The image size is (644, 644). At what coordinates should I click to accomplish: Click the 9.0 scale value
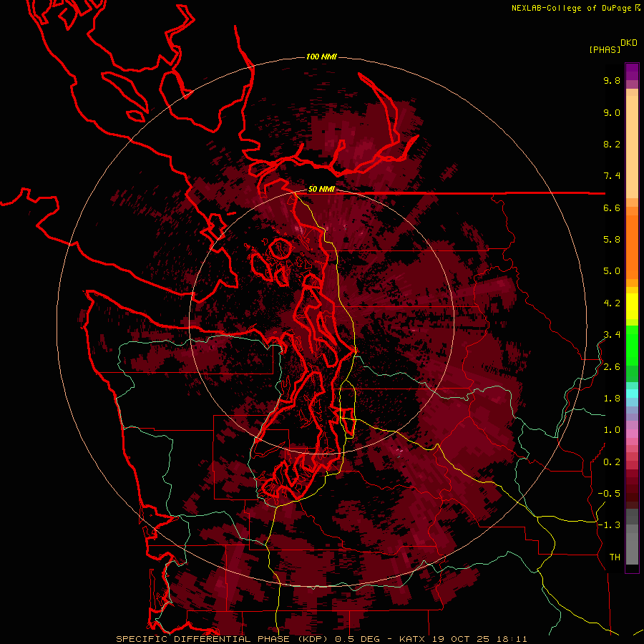coord(612,113)
